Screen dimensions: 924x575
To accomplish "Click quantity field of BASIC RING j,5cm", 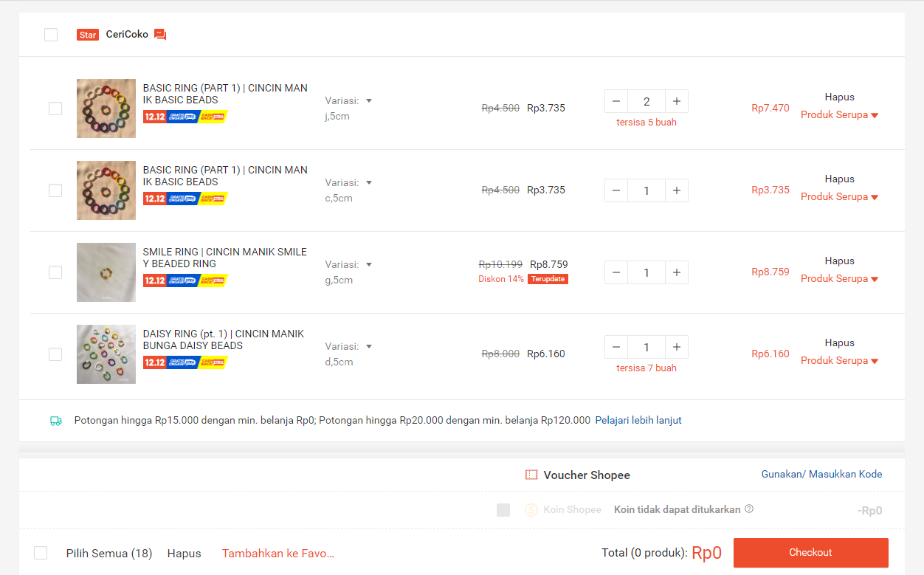I will (647, 101).
